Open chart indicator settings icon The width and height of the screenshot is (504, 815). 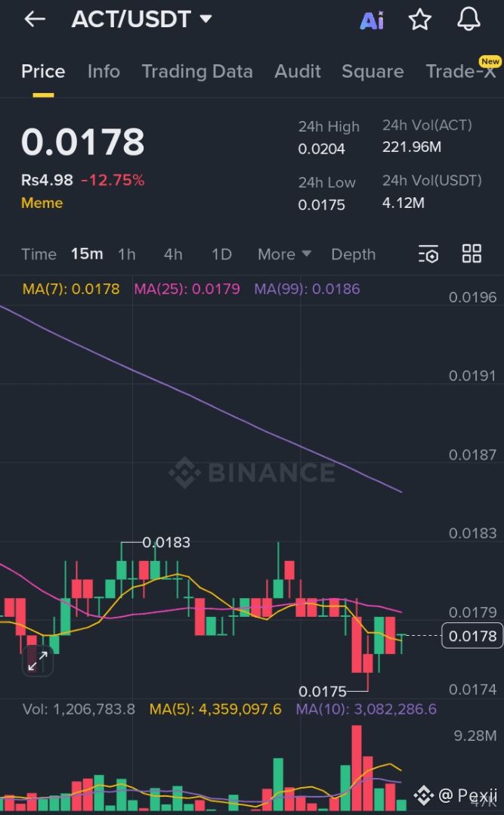click(428, 254)
